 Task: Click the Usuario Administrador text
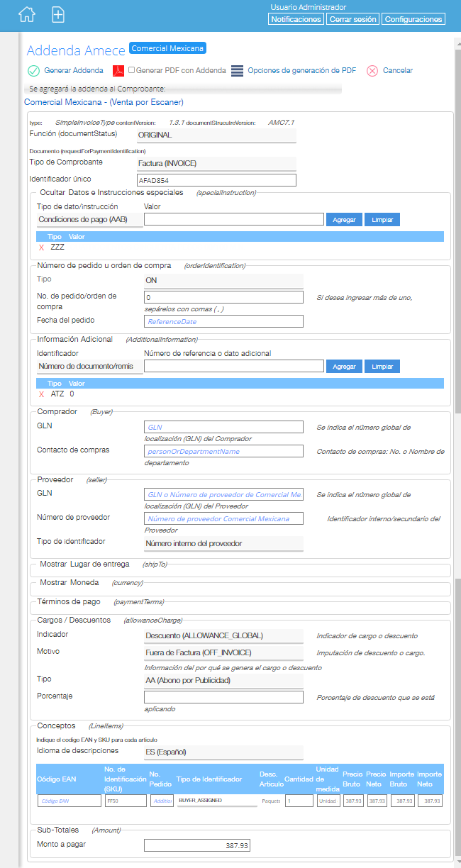(308, 7)
